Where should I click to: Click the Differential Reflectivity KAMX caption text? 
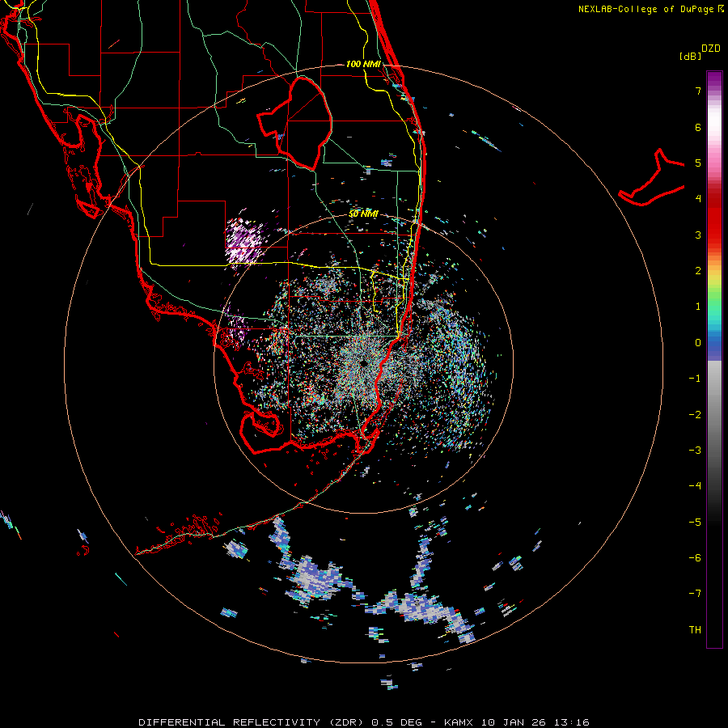point(364,722)
